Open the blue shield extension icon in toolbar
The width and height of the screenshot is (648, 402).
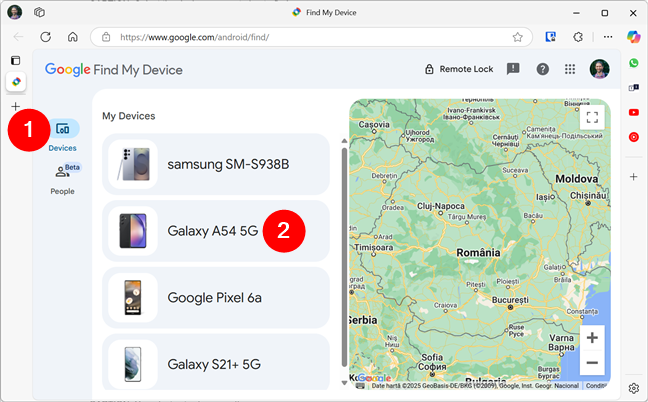click(x=550, y=37)
